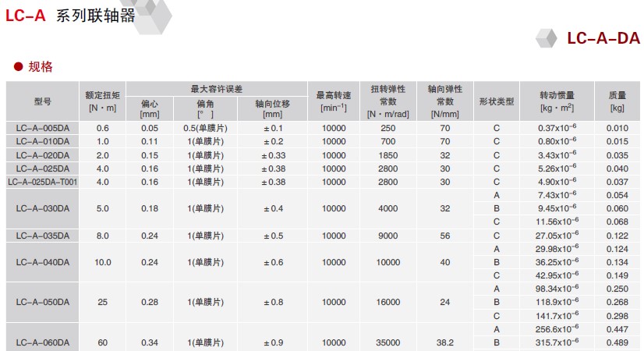Screen dimensions: 644x351
Task: Select the 38.2 axial stiffness value
Action: point(444,342)
